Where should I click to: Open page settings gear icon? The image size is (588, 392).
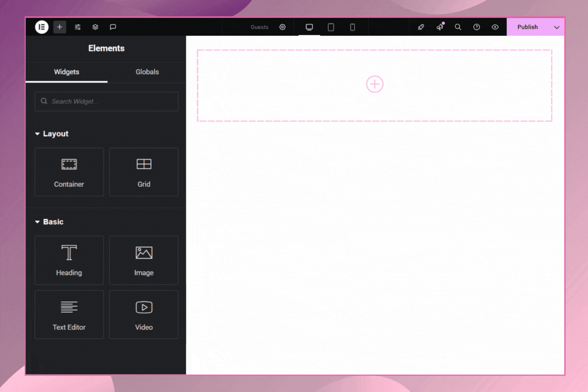(x=282, y=27)
